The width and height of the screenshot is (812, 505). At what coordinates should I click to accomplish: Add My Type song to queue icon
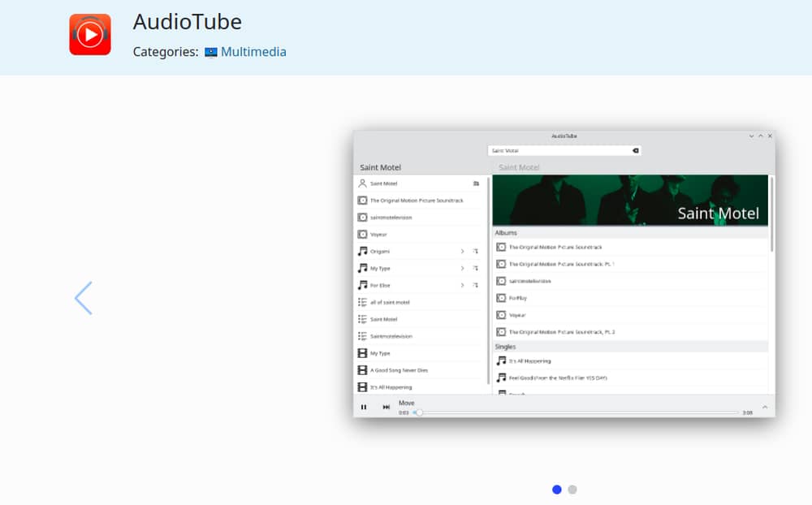pyautogui.click(x=475, y=268)
